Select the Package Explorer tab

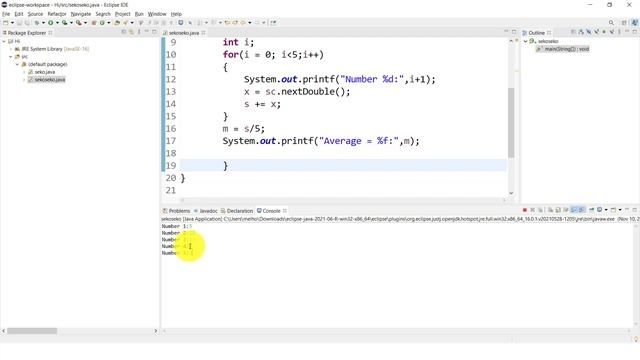point(27,33)
